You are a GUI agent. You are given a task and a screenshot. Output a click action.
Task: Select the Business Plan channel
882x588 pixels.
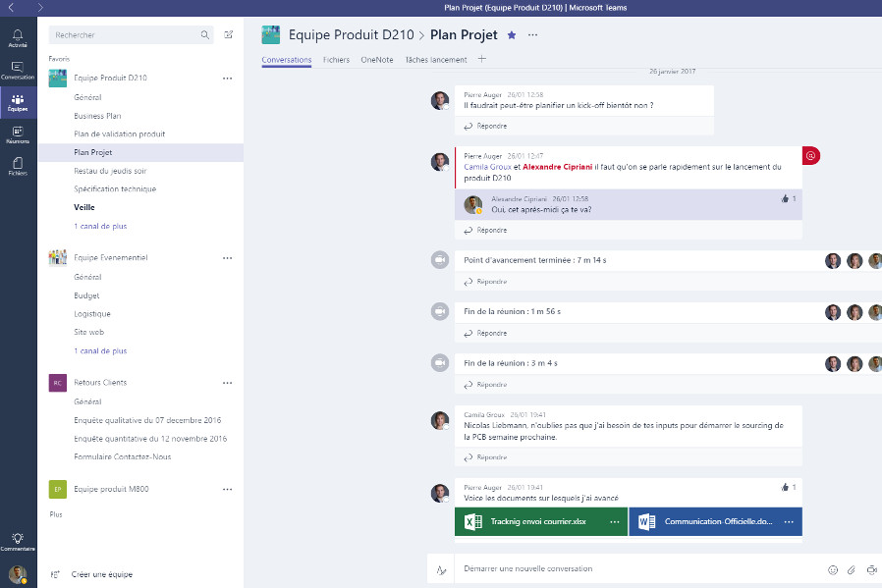click(97, 116)
